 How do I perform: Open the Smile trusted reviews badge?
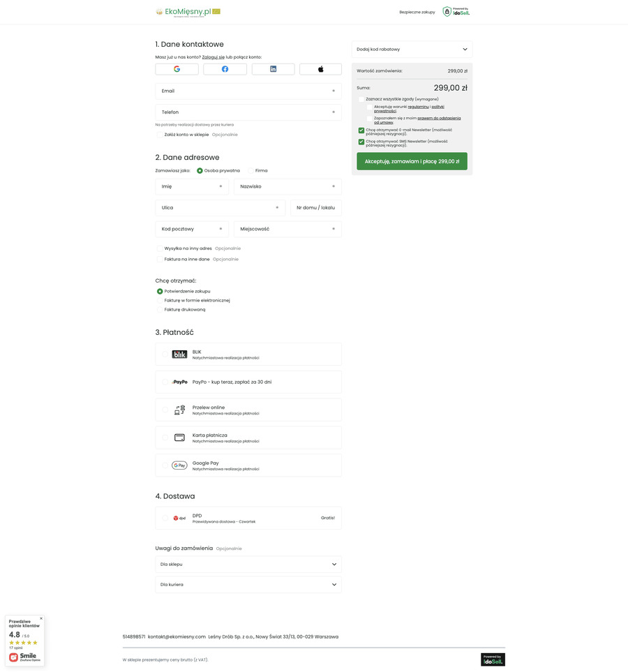click(24, 657)
